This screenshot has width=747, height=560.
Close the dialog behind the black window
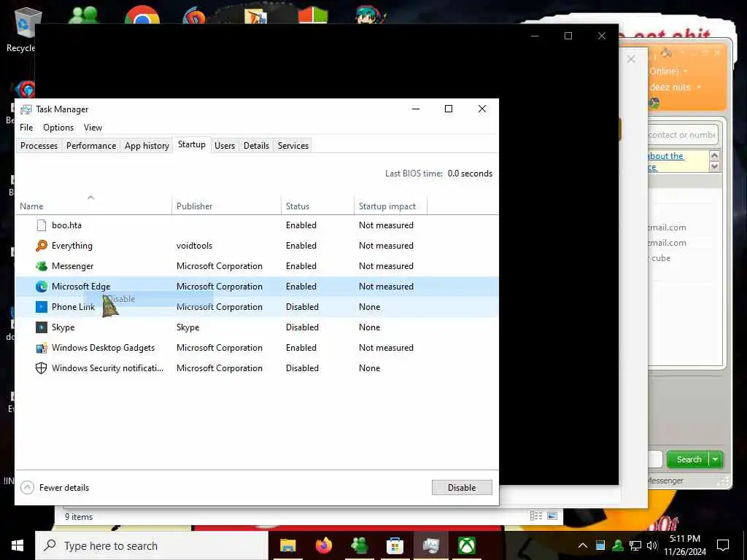[631, 60]
